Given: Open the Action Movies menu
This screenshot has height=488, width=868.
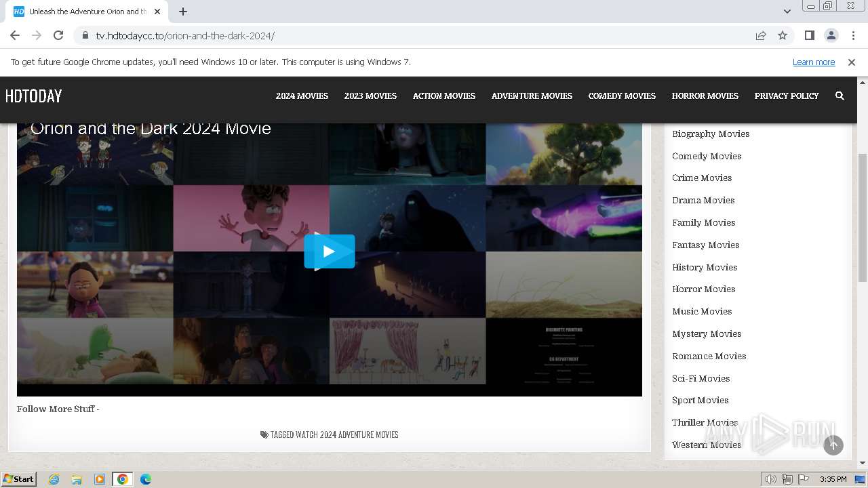Looking at the screenshot, I should click(444, 96).
